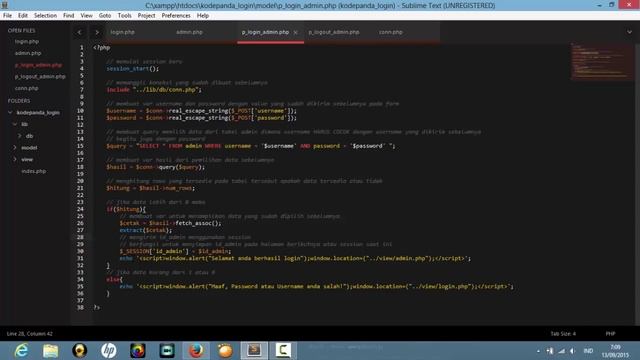
Task: Click the IND language indicator
Action: 588,351
